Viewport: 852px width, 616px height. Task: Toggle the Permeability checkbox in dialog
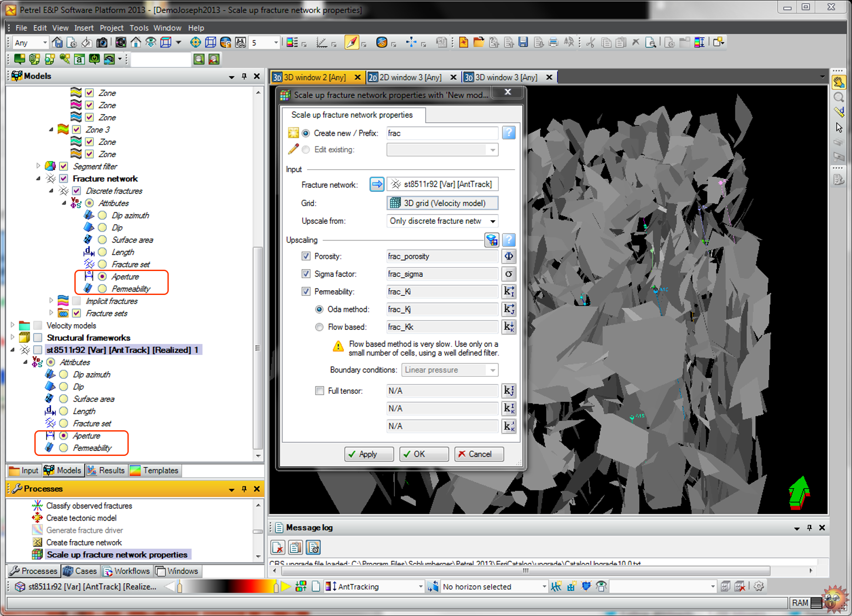(x=306, y=291)
